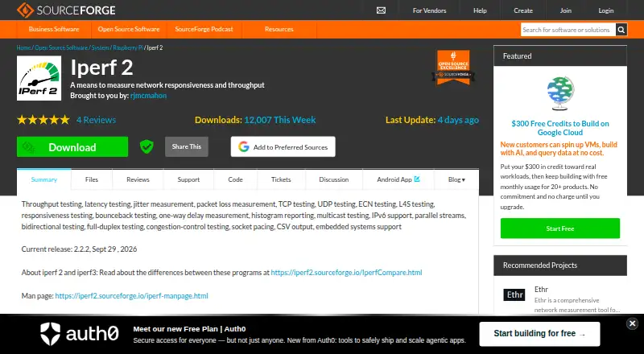Switch to the Tickets tab

pyautogui.click(x=281, y=179)
